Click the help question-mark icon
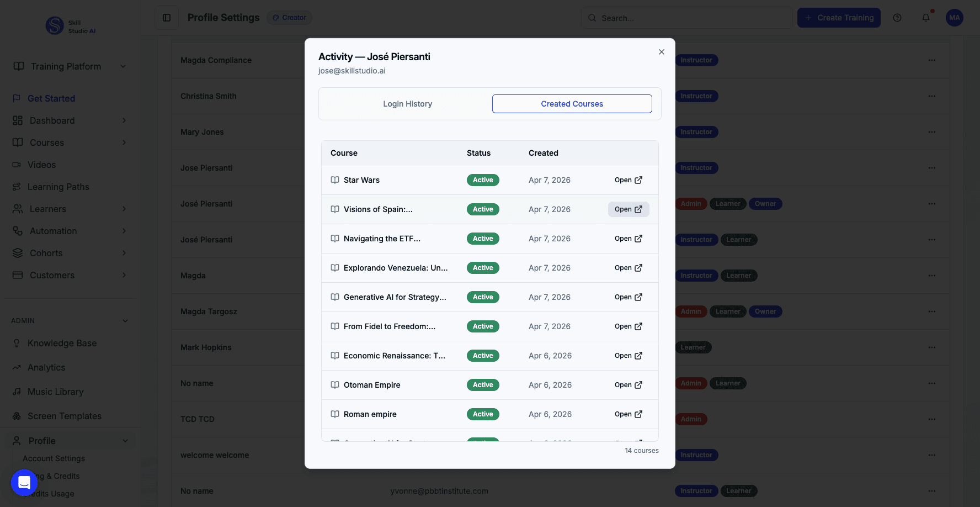Viewport: 980px width, 507px height. [897, 18]
